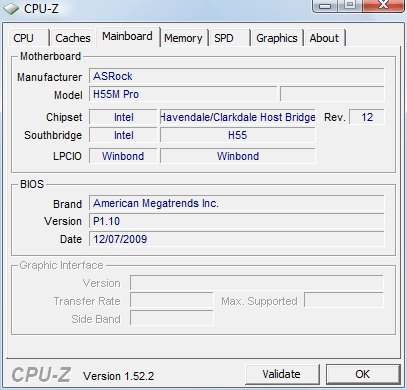Click the CPU-Z logo at bottom left
The image size is (407, 390).
pos(41,375)
